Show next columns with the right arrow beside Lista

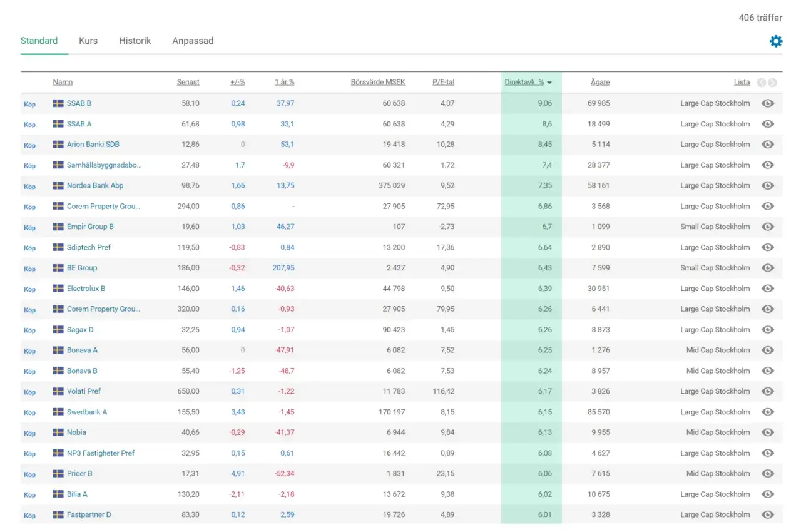[x=773, y=83]
